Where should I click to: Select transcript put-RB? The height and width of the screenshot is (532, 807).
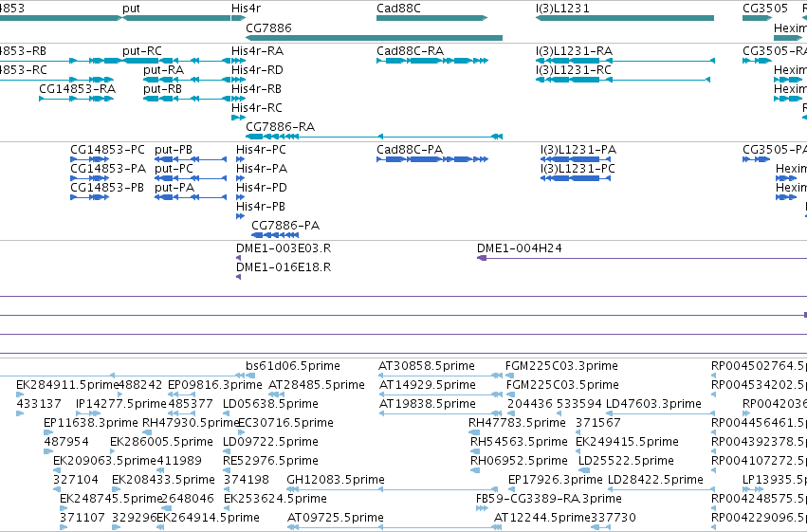pos(187,99)
